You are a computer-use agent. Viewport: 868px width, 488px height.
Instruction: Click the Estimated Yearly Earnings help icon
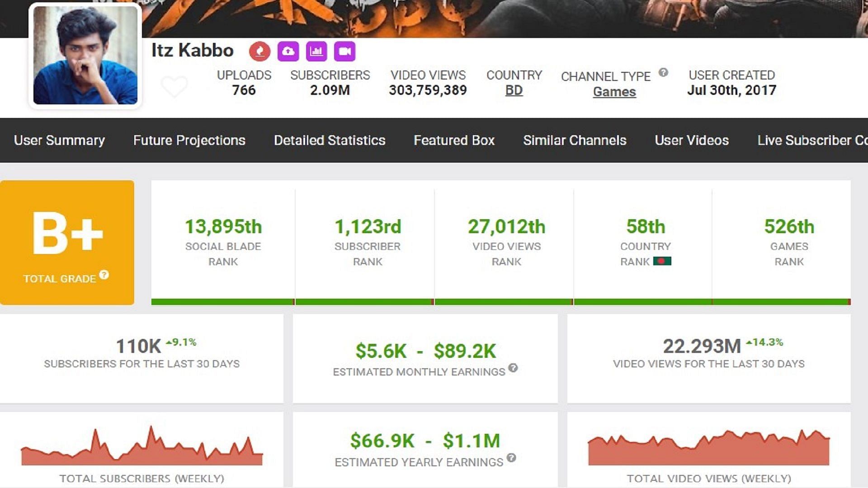(511, 458)
